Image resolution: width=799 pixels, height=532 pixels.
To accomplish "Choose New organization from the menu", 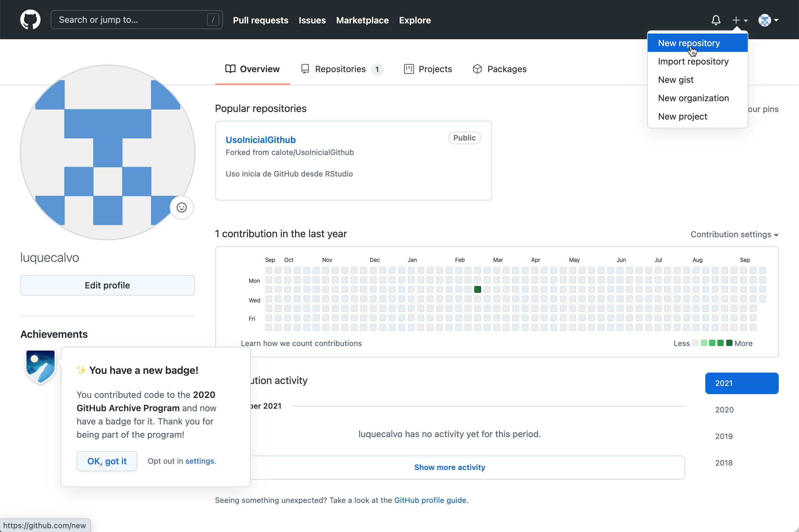I will (697, 98).
